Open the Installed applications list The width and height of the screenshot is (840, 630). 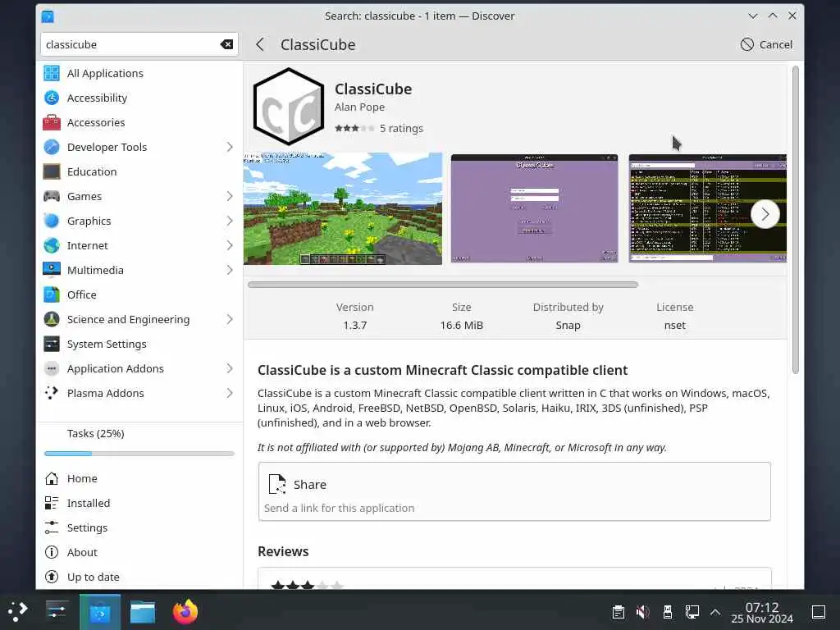[139, 504]
